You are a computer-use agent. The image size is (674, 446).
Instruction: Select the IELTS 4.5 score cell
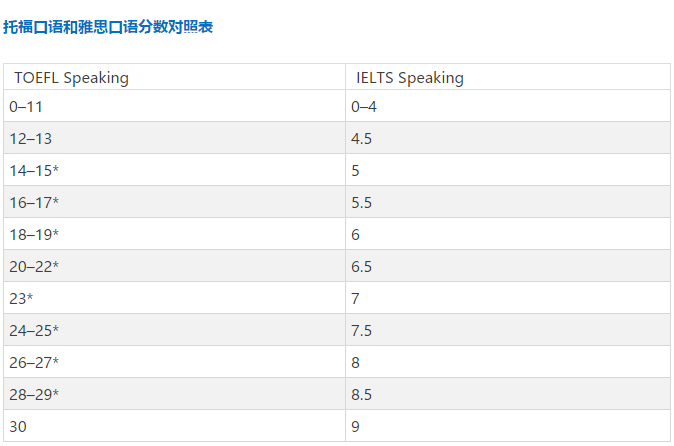coord(361,138)
